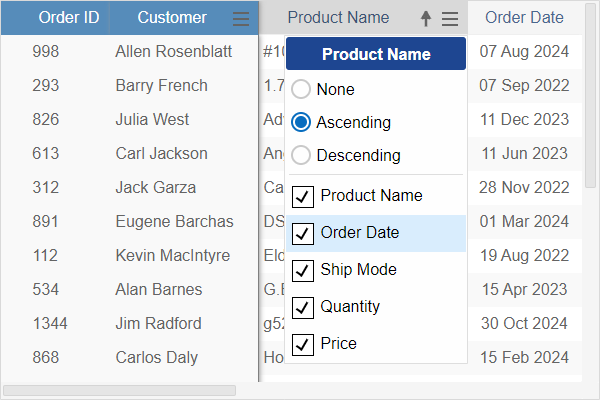Open the Product Name column hamburger menu

450,18
